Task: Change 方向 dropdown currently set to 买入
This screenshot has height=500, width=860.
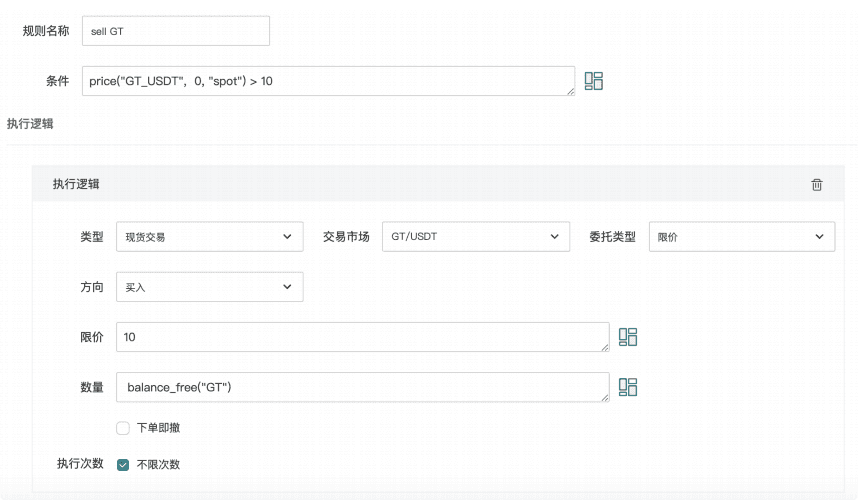Action: (x=209, y=287)
